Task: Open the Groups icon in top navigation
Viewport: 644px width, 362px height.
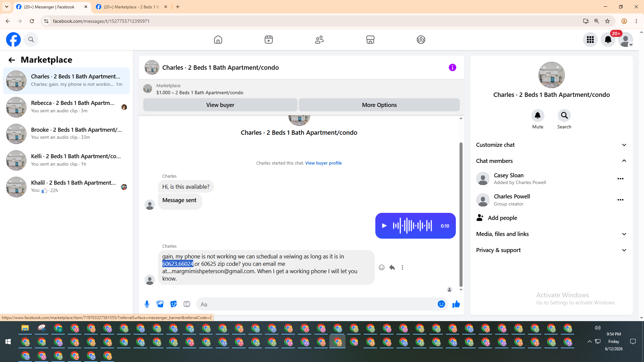Action: click(x=421, y=40)
